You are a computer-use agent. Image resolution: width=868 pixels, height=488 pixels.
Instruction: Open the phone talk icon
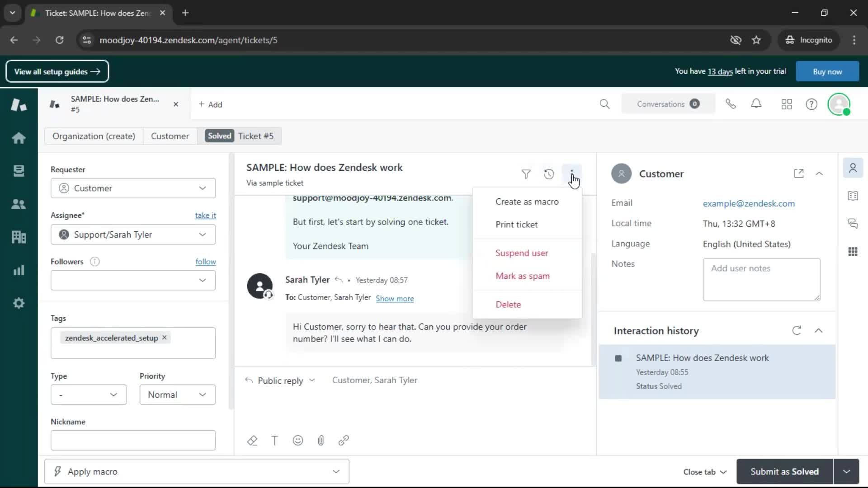tap(731, 104)
